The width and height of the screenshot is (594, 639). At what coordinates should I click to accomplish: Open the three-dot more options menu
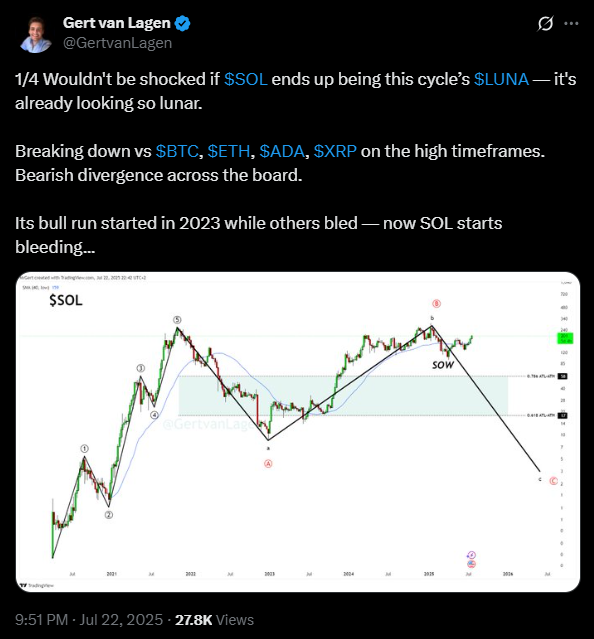(571, 24)
